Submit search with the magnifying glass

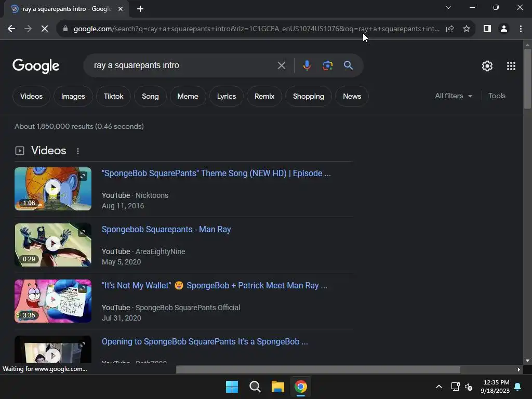[x=348, y=65]
